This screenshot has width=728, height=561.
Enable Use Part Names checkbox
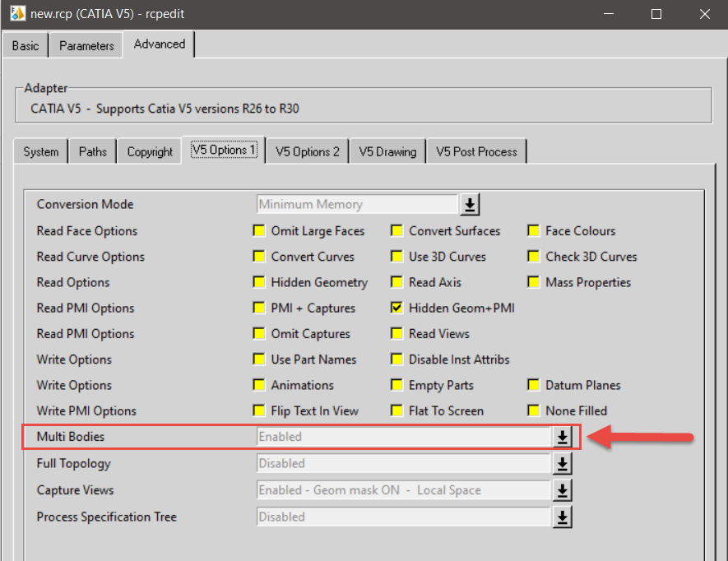[x=258, y=359]
